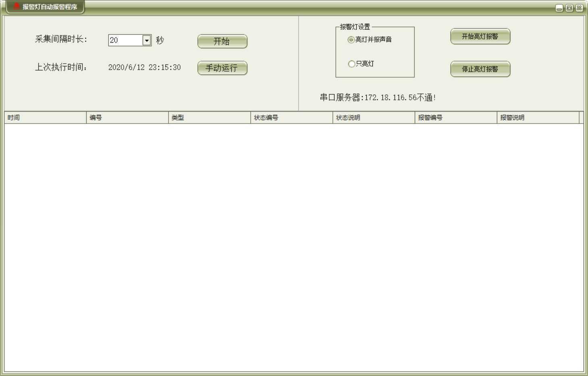Click the 状态说明 column header
Screen dimensions: 588x376
374,118
